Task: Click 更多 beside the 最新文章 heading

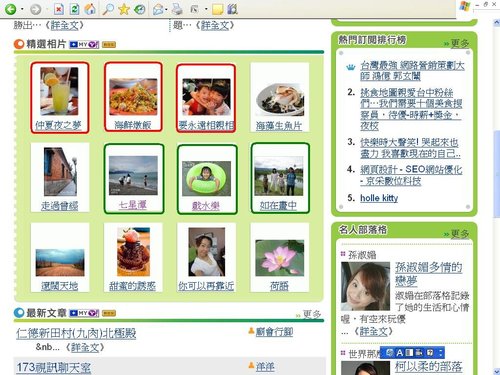Action: pos(312,314)
